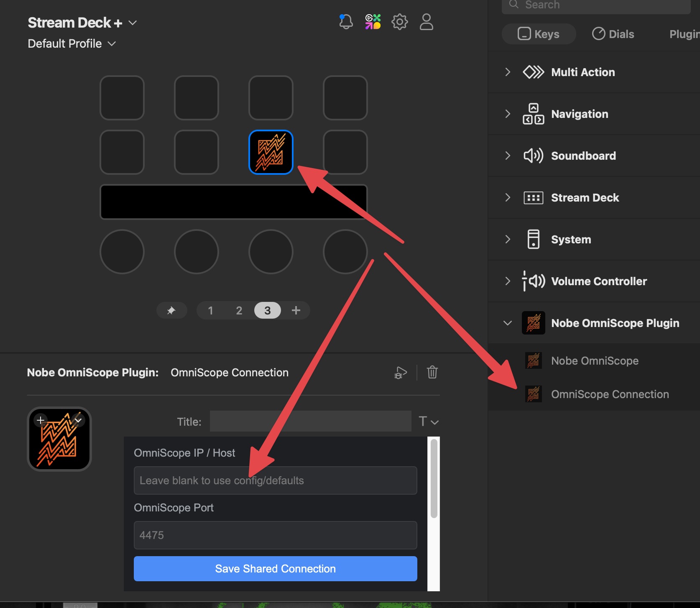Viewport: 700px width, 608px height.
Task: Select the OmniScope key on the deck
Action: point(271,152)
